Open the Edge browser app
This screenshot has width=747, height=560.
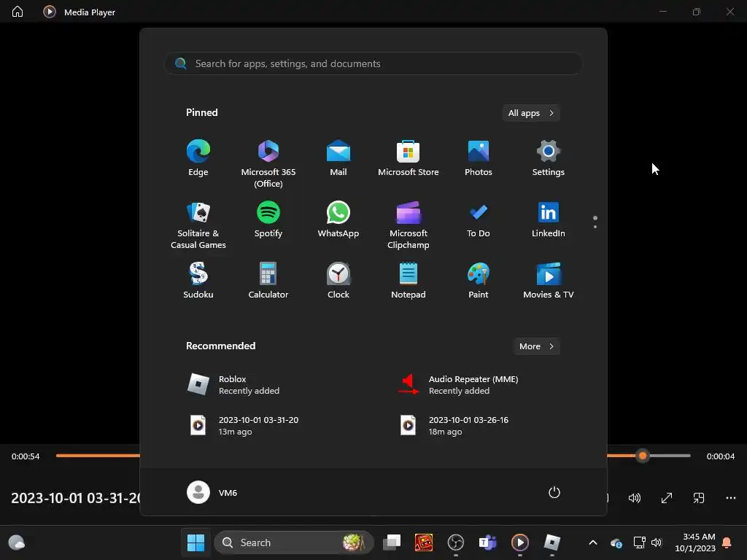click(x=198, y=158)
